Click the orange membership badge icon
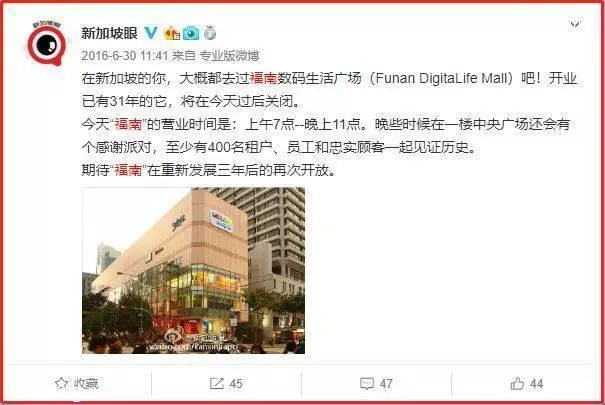Screen dimensions: 605x405 172,34
